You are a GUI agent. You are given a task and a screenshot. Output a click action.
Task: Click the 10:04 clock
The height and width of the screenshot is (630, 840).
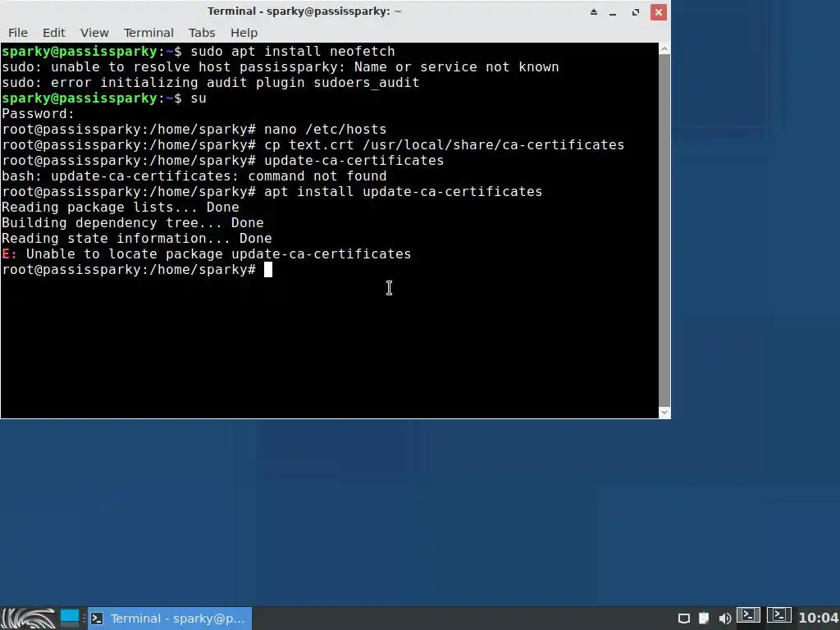[819, 619]
